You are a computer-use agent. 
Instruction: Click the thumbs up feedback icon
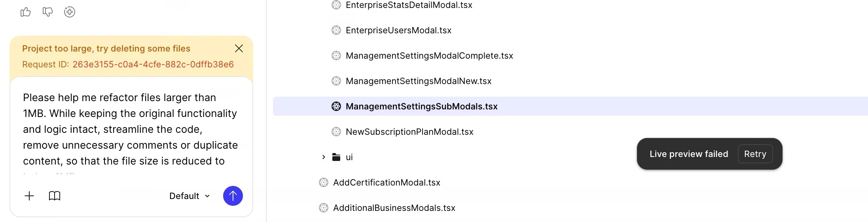[25, 12]
